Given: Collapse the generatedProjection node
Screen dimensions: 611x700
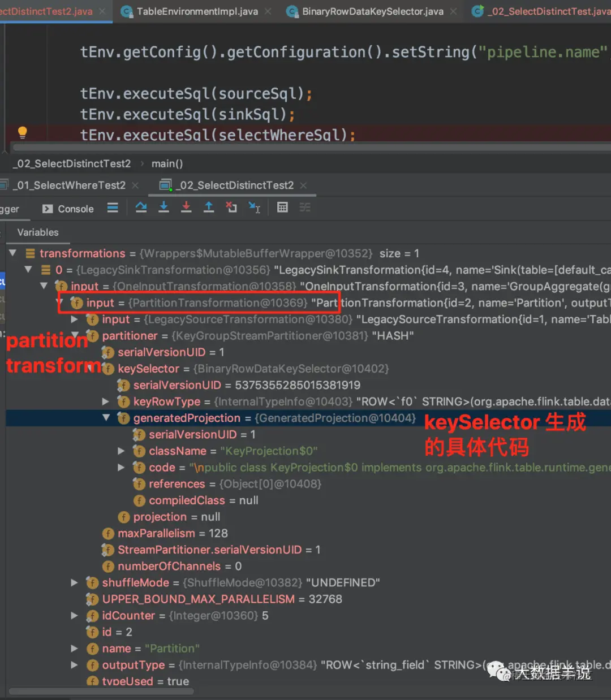Looking at the screenshot, I should coord(106,417).
